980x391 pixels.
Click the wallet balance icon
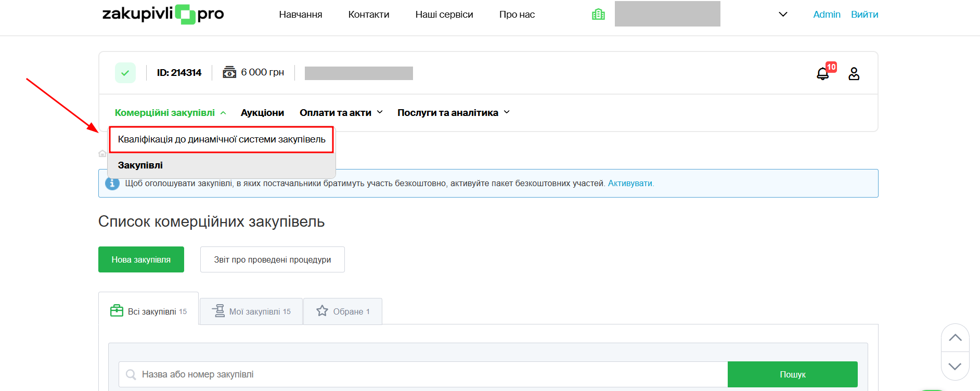(229, 72)
